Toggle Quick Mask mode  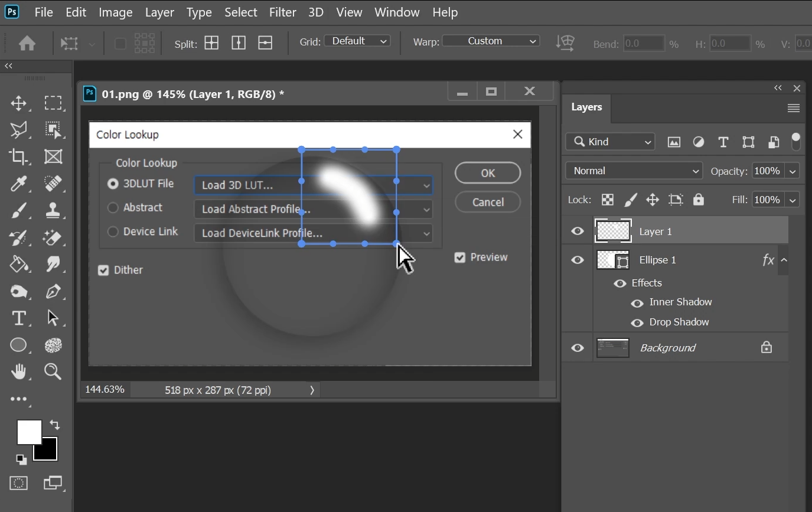18,483
